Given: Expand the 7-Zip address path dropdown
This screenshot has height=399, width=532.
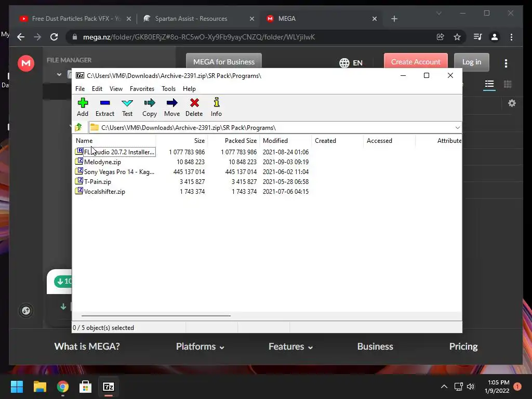Looking at the screenshot, I should pos(457,128).
